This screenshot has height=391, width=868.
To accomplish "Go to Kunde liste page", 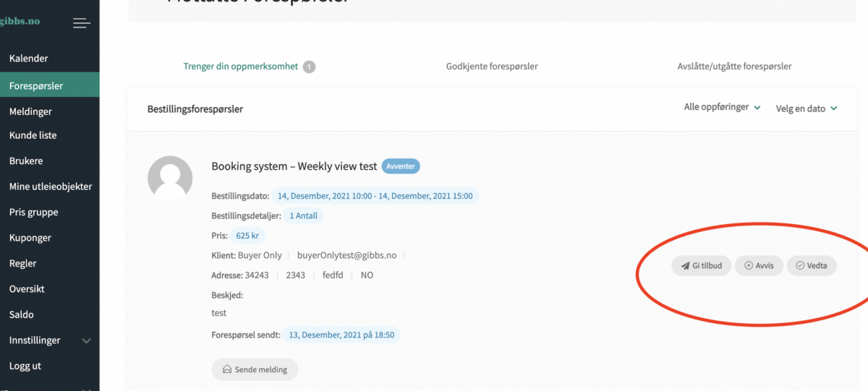I will point(33,135).
